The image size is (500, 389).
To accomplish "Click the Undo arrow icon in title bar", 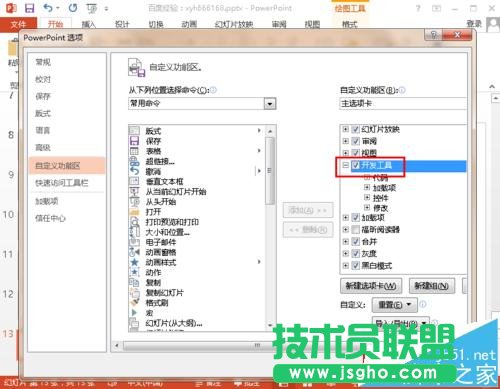I will pos(48,8).
